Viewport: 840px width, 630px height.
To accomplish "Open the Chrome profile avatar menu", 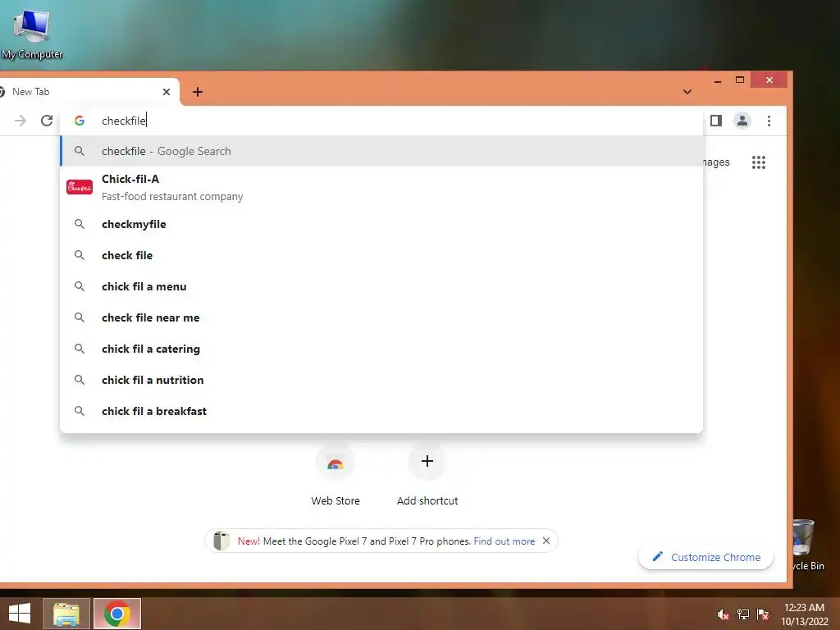I will tap(742, 121).
